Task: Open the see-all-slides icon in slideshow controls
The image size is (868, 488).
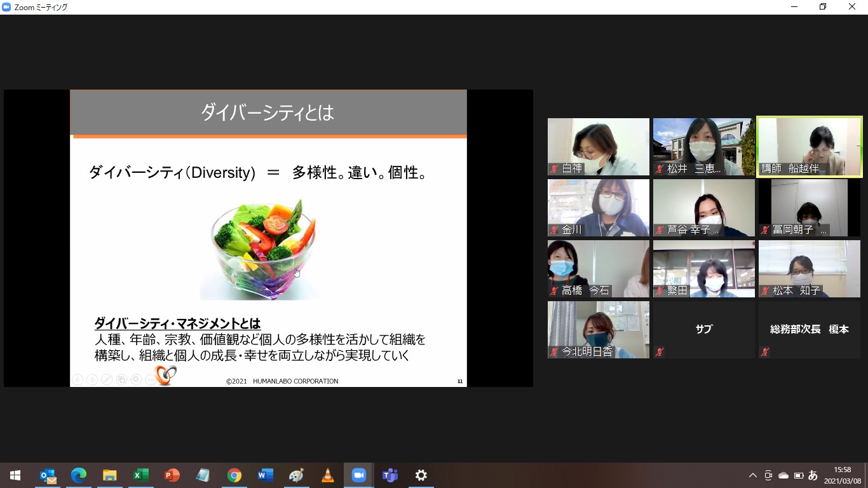Action: point(121,380)
